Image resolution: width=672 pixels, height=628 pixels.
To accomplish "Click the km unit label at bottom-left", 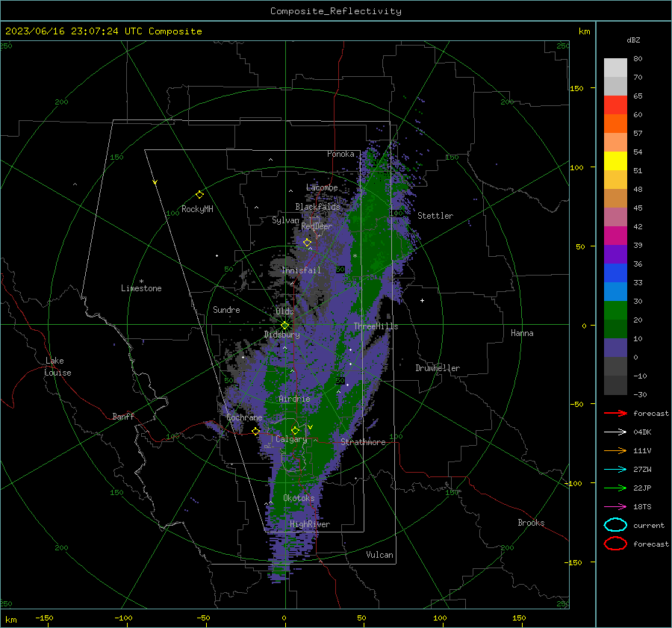I will click(10, 620).
